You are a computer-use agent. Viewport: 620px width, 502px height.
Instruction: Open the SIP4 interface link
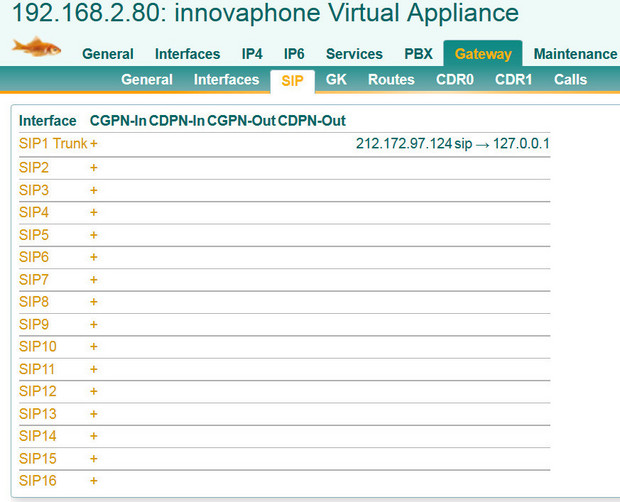coord(34,212)
